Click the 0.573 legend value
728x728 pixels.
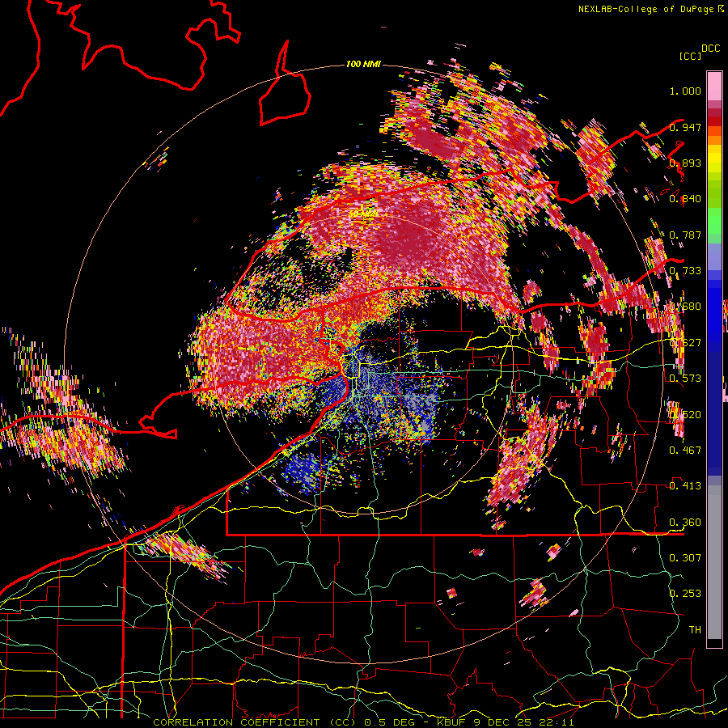(x=685, y=379)
